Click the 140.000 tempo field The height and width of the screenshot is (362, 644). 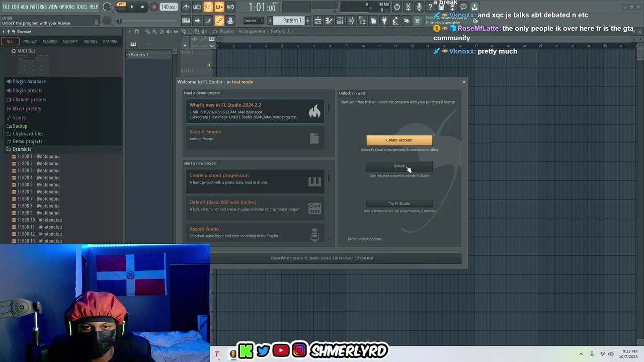[168, 7]
